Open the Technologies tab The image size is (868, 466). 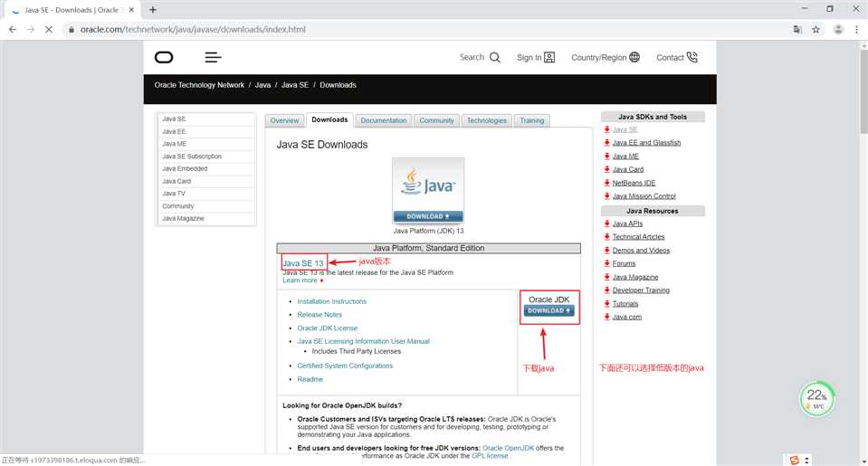(487, 120)
